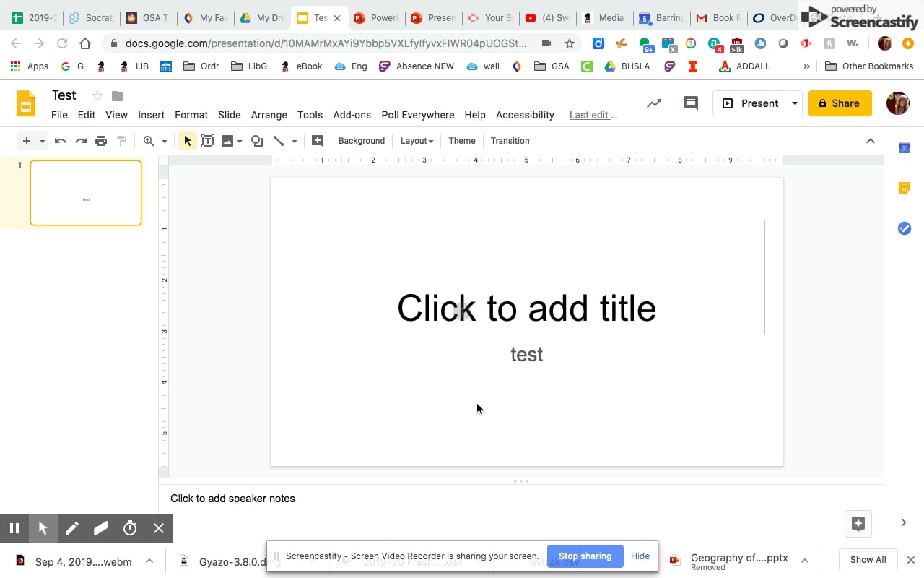Open the Shape tool
This screenshot has height=578, width=924.
pos(257,141)
